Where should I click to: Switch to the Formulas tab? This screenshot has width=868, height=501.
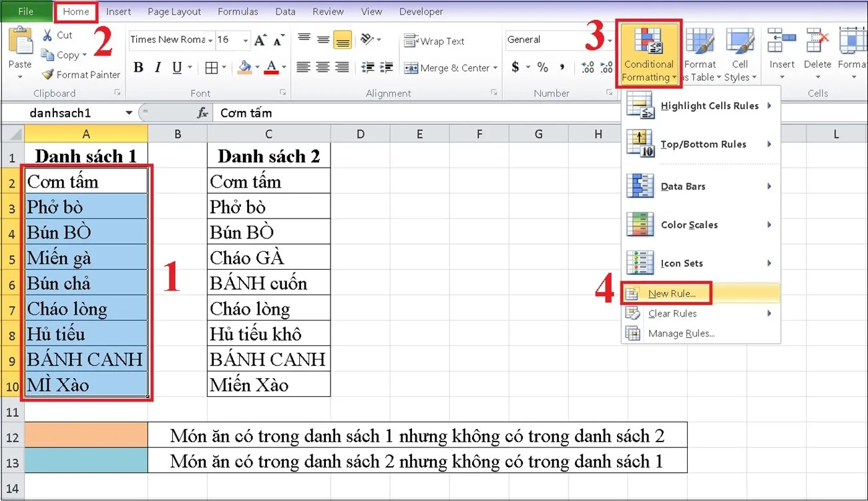238,11
